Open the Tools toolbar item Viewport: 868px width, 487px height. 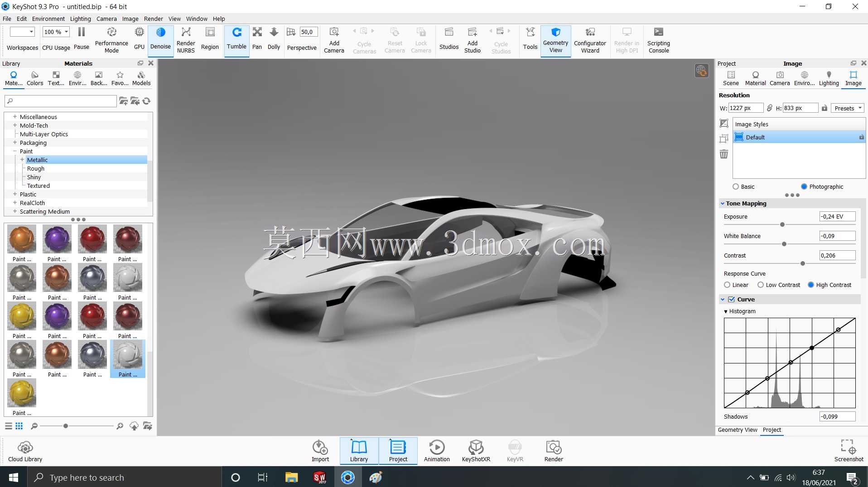pyautogui.click(x=530, y=38)
